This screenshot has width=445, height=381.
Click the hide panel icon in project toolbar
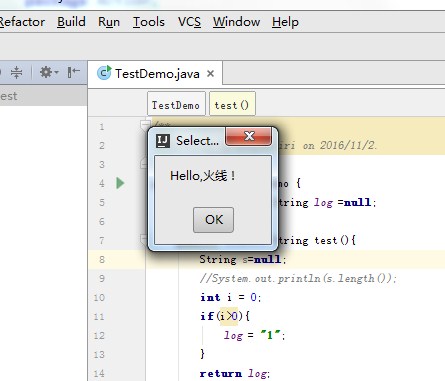click(x=74, y=72)
